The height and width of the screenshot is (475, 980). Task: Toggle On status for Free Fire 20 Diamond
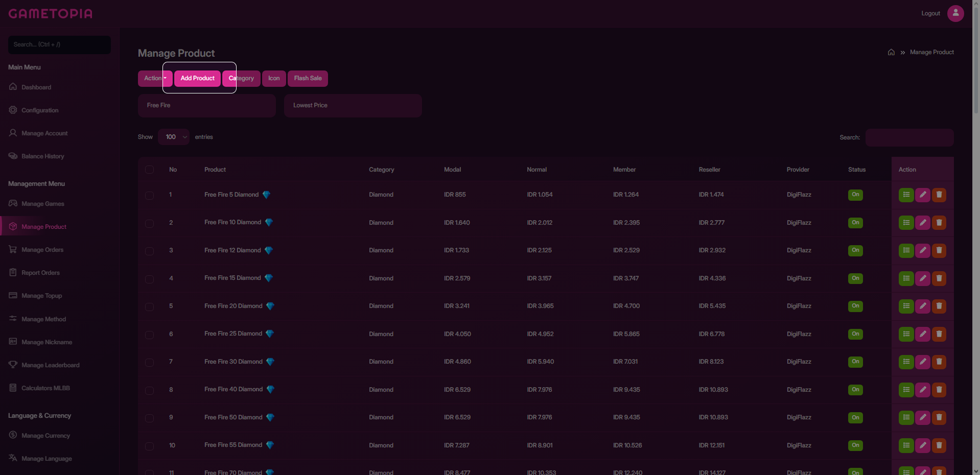(855, 306)
